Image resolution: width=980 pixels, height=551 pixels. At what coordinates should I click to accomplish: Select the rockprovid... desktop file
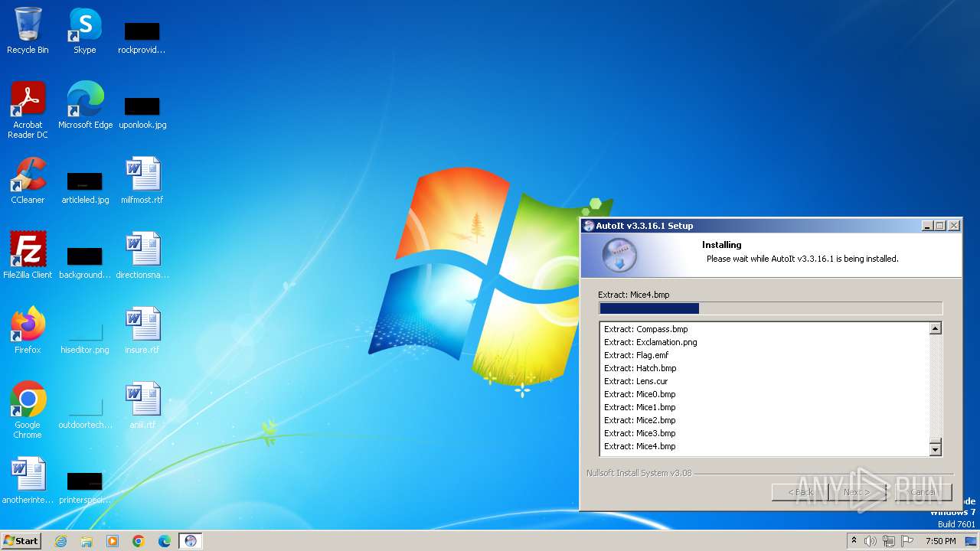pyautogui.click(x=142, y=37)
